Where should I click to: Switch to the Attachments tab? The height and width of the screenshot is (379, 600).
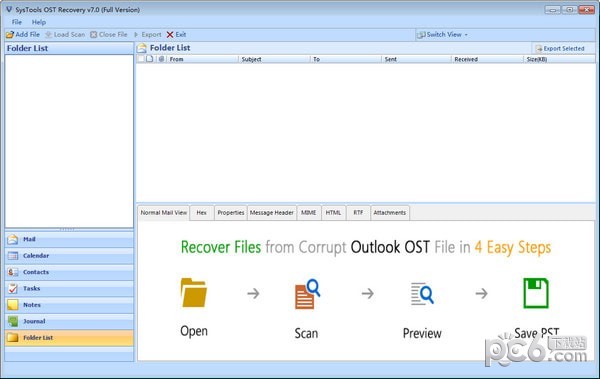coord(390,213)
